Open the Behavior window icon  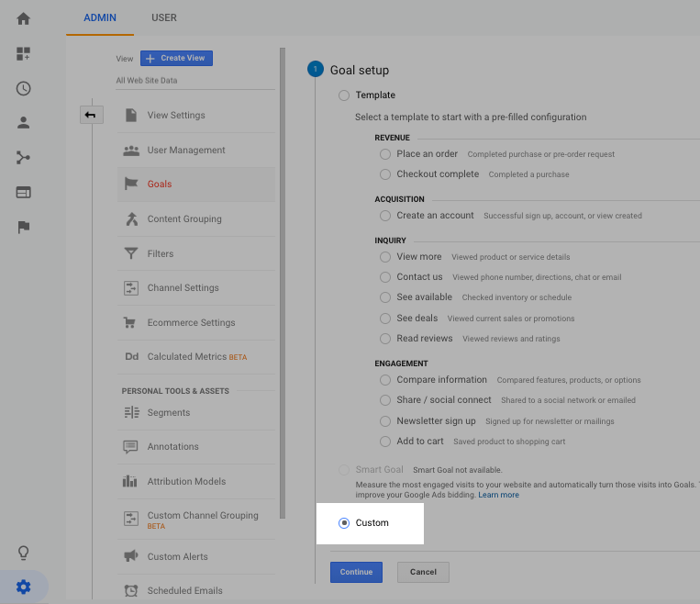[23, 193]
